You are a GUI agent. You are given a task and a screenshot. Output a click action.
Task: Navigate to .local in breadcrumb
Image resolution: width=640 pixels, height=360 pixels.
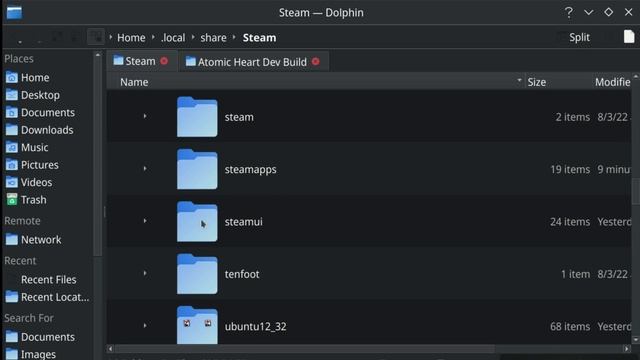pyautogui.click(x=173, y=38)
